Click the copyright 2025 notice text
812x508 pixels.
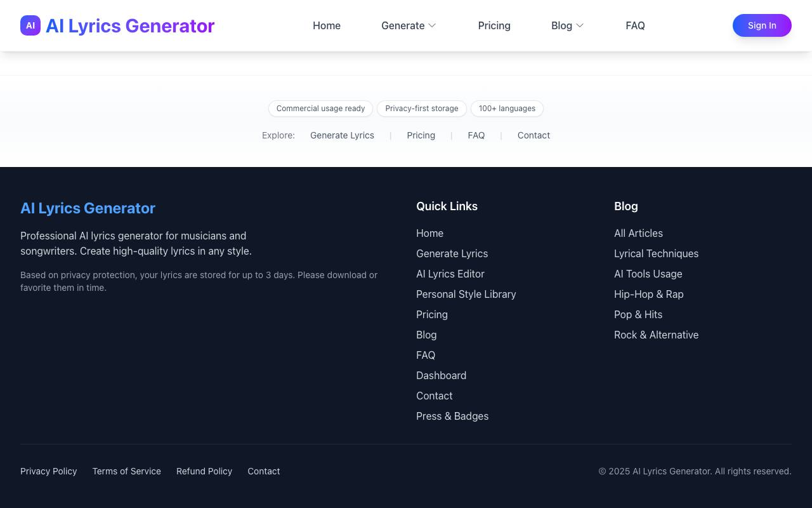point(695,471)
